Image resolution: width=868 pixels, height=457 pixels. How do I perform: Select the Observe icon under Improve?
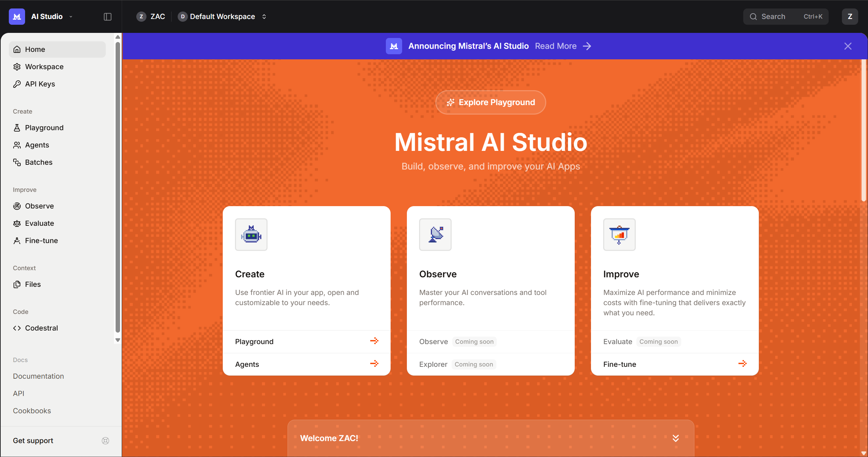(x=17, y=206)
